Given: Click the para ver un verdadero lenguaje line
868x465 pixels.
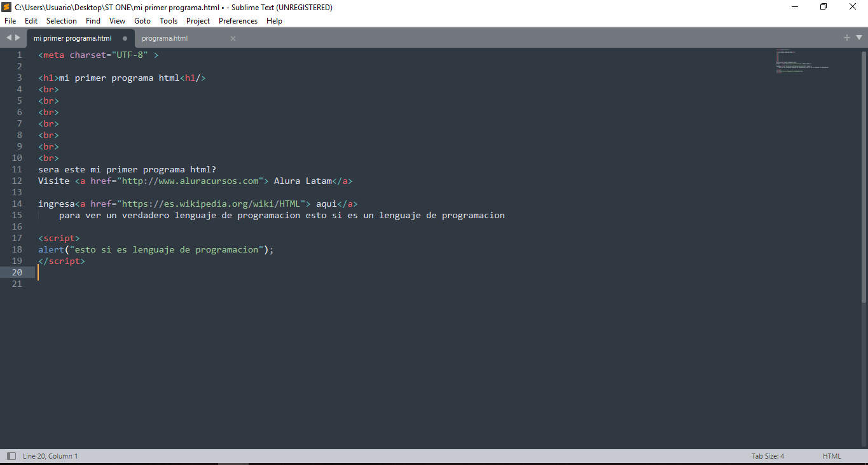Looking at the screenshot, I should pyautogui.click(x=282, y=215).
